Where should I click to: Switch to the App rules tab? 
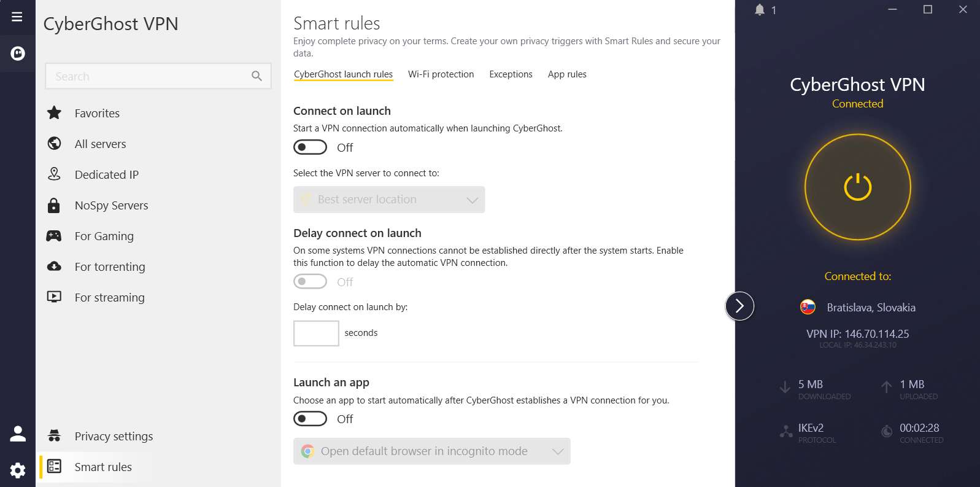[567, 74]
